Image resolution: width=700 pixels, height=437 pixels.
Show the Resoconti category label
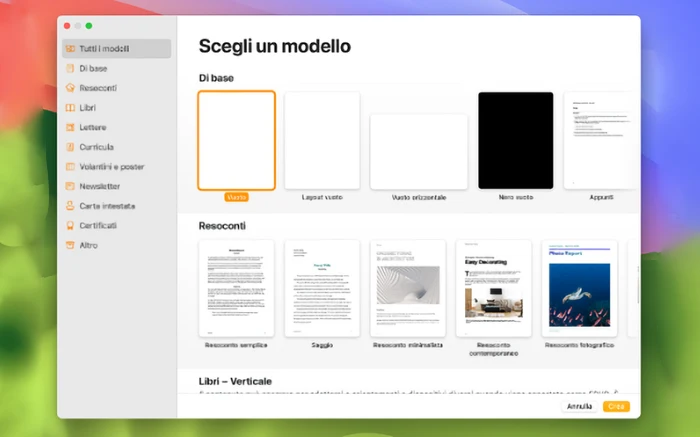(x=98, y=88)
